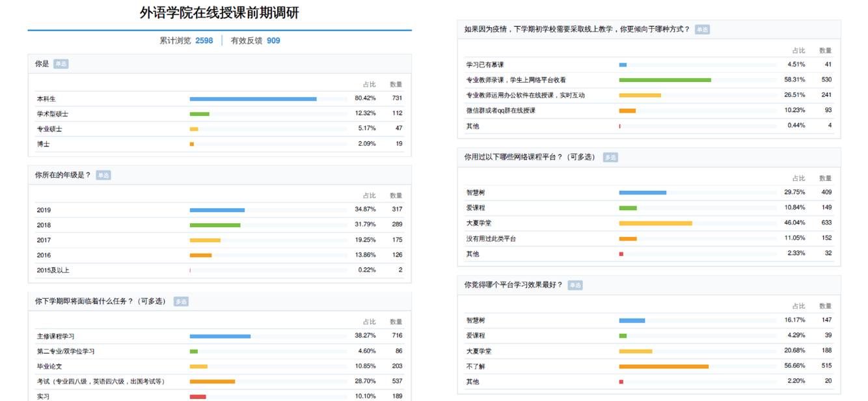The width and height of the screenshot is (868, 401).
Task: Click the 累计浏览 count 2598
Action: coord(204,40)
